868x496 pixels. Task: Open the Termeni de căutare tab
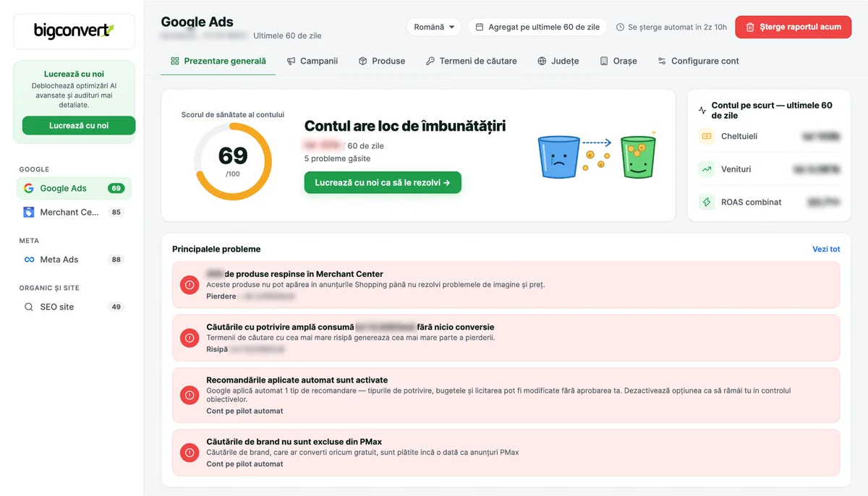(472, 61)
